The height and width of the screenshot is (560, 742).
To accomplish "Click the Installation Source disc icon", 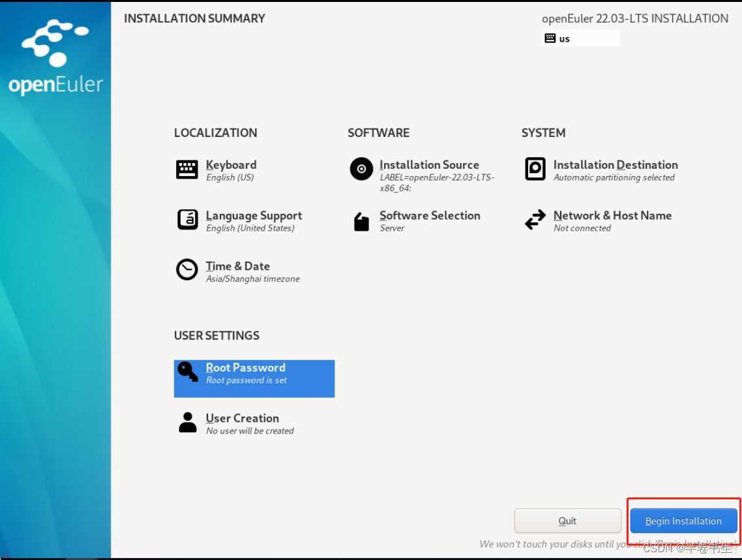I will pyautogui.click(x=361, y=169).
